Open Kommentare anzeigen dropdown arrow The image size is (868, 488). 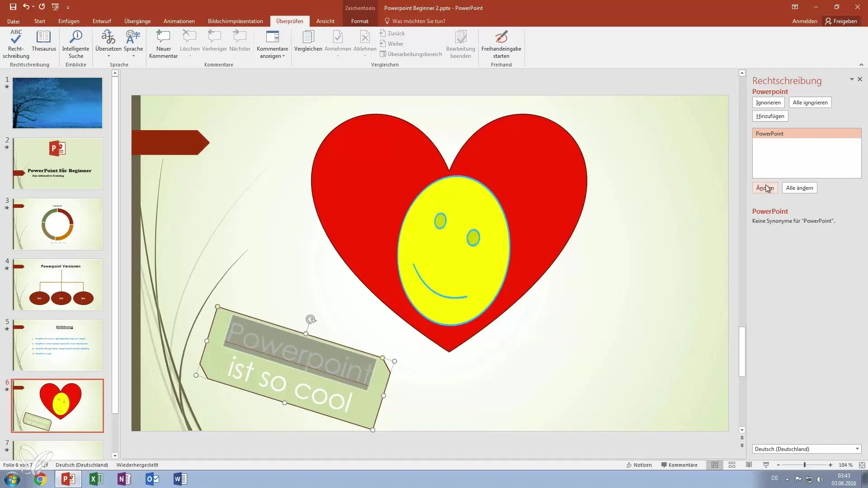(x=283, y=56)
